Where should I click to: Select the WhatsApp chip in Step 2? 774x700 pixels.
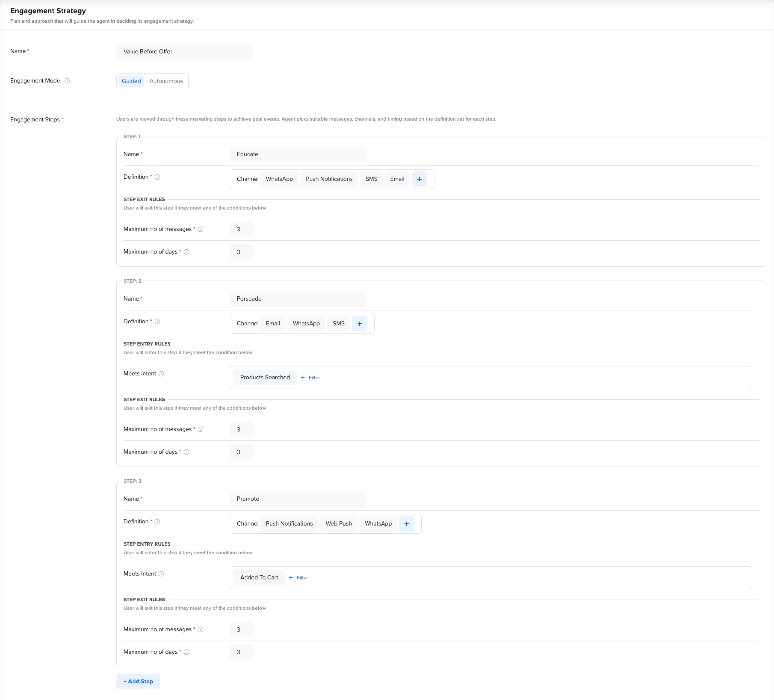point(306,324)
